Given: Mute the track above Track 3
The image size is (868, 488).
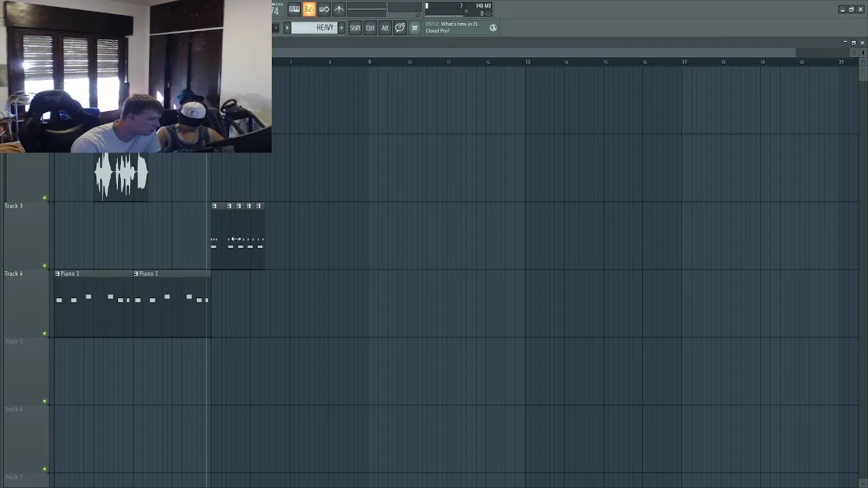Looking at the screenshot, I should tap(45, 198).
